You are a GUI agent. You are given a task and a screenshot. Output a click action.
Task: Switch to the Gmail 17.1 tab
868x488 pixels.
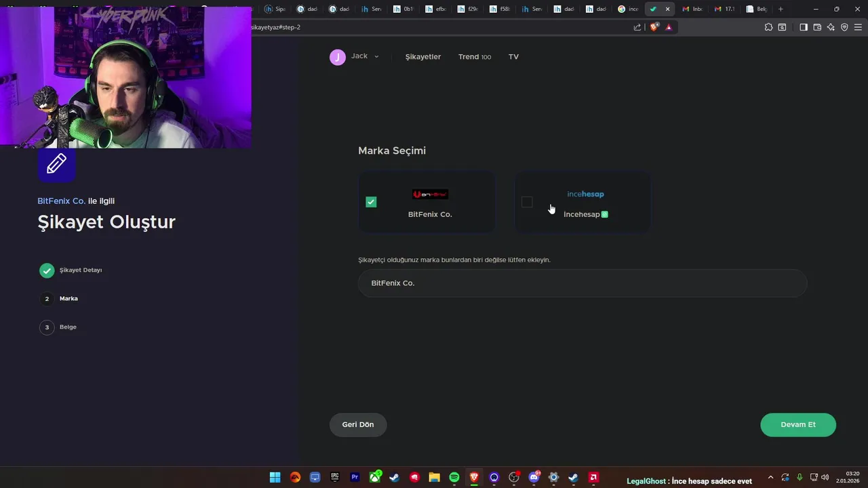tap(725, 9)
